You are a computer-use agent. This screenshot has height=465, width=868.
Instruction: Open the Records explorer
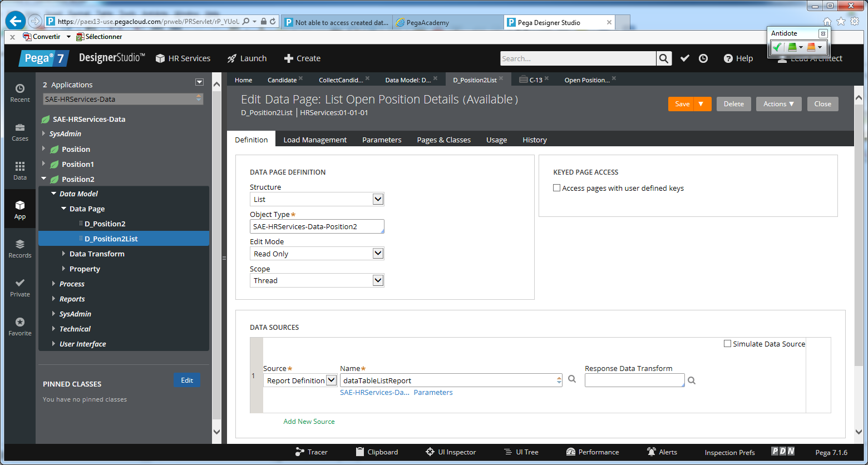pyautogui.click(x=20, y=249)
